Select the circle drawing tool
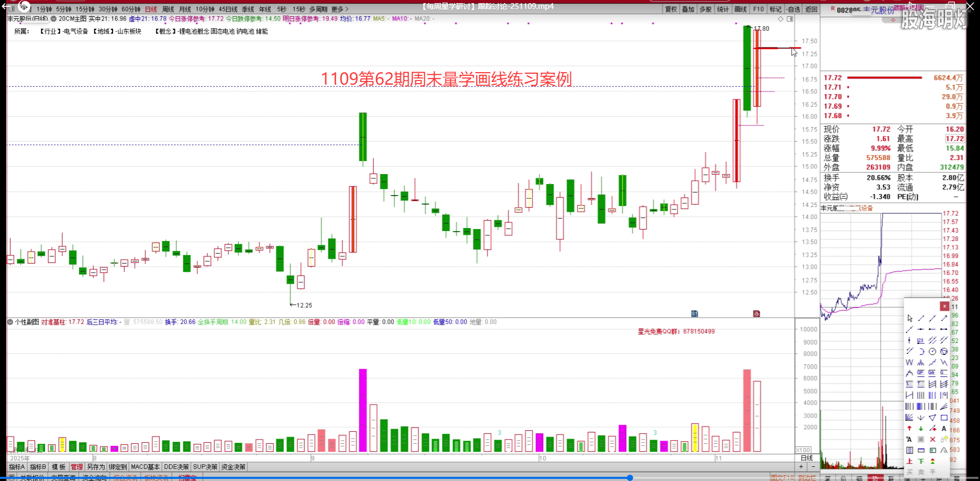 pos(932,351)
